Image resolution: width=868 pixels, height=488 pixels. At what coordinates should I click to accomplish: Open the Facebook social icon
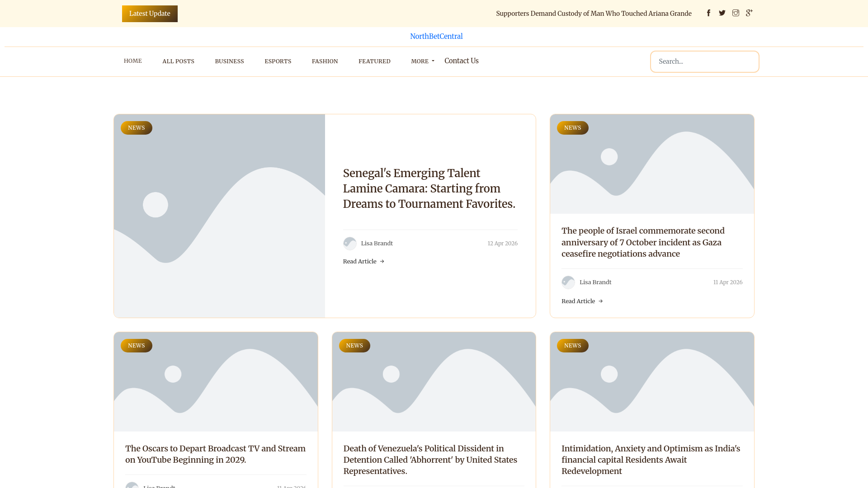click(x=708, y=13)
